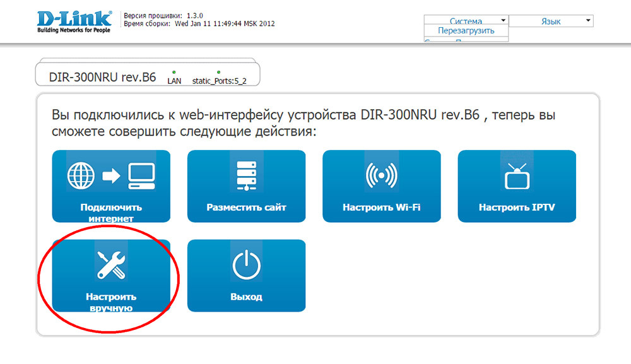Click the globe-to-computer internet connection icon
This screenshot has height=364, width=631.
pos(111,176)
